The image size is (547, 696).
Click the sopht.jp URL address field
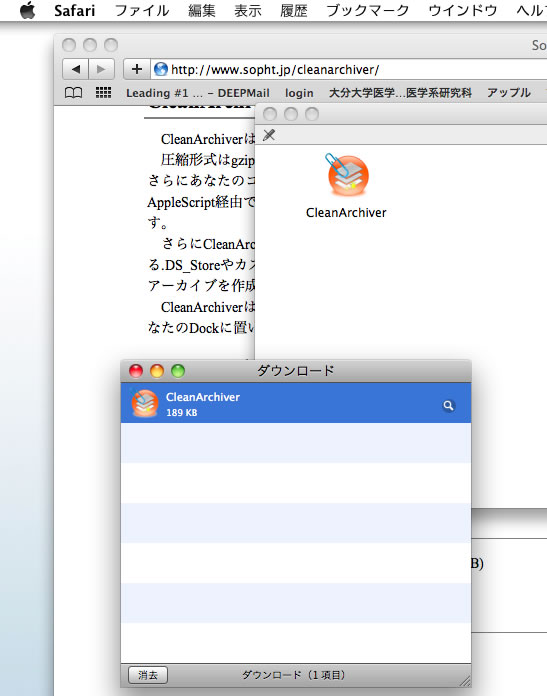pos(349,69)
